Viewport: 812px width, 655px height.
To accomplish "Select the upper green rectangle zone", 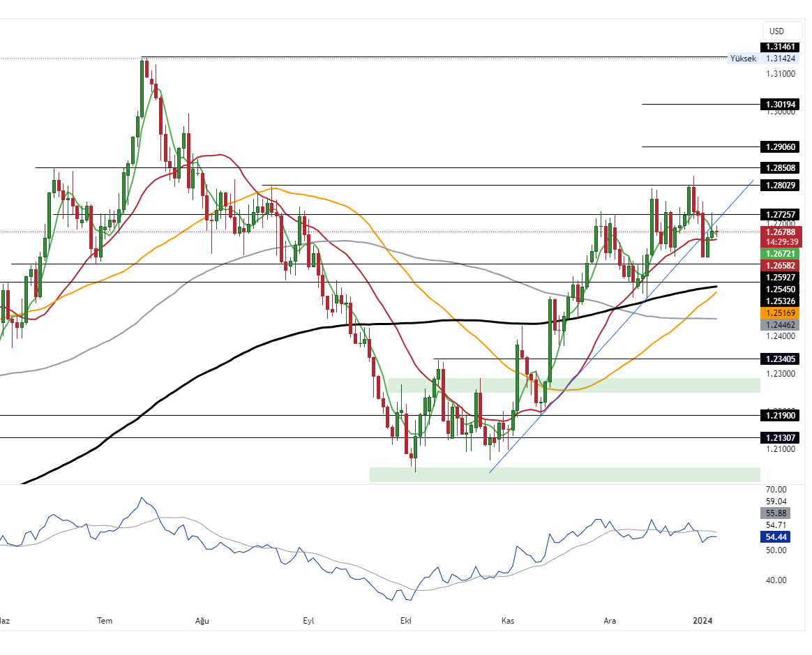I will click(x=573, y=385).
